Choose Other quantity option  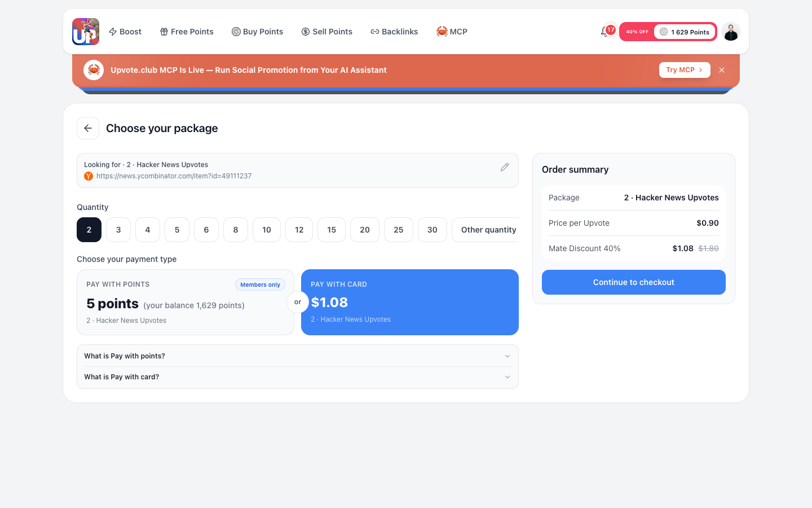tap(486, 230)
